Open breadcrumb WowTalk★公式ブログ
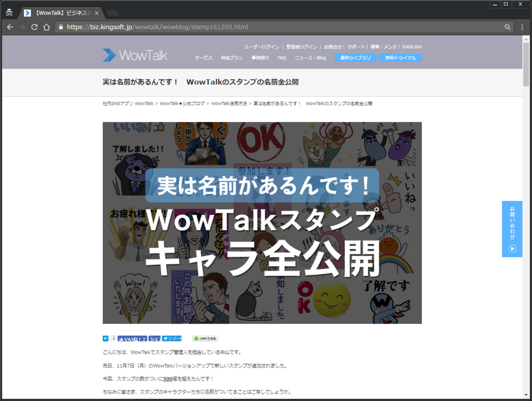 coord(182,104)
